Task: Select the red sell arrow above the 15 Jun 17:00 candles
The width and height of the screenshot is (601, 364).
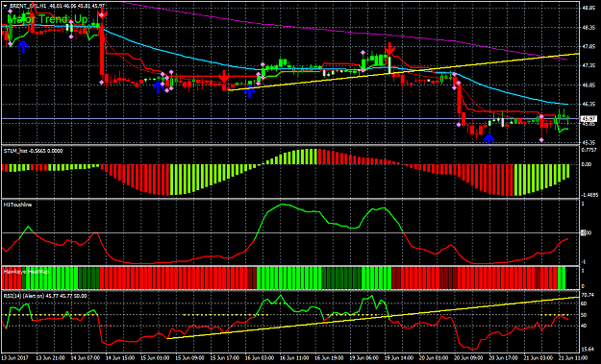Action: coord(224,76)
